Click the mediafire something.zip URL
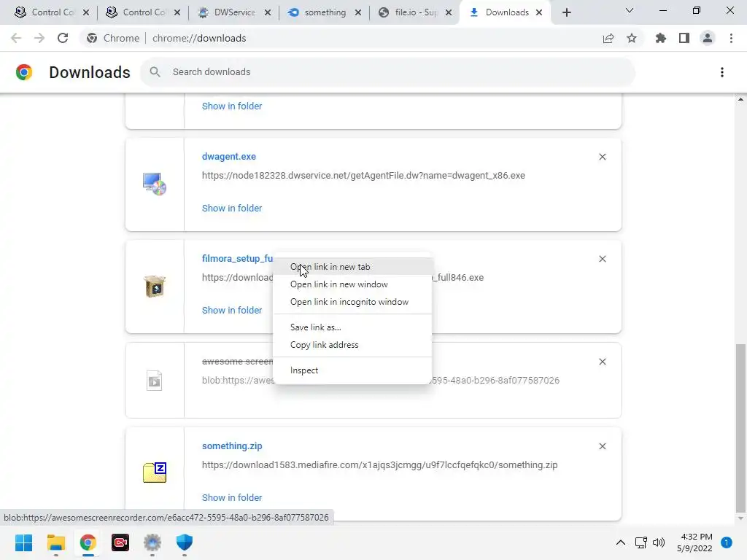Viewport: 747px width, 560px height. (x=379, y=464)
